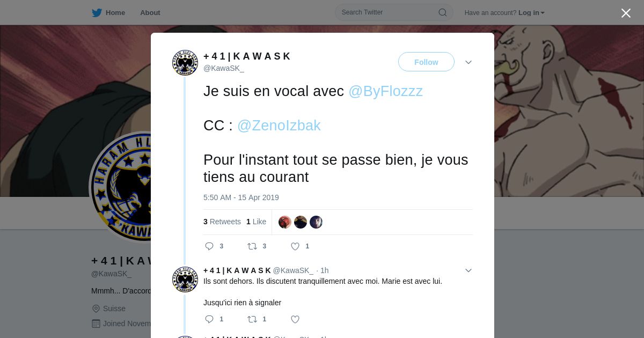Open the @ByFlozzz mention link

pyautogui.click(x=385, y=91)
